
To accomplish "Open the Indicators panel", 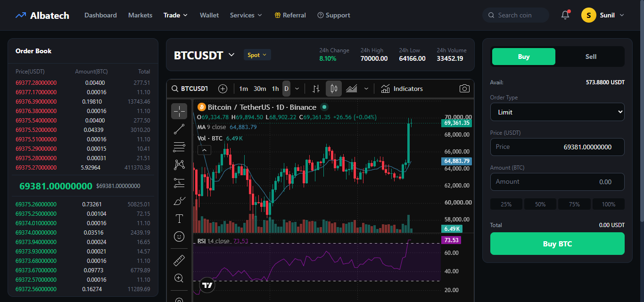I will point(402,89).
